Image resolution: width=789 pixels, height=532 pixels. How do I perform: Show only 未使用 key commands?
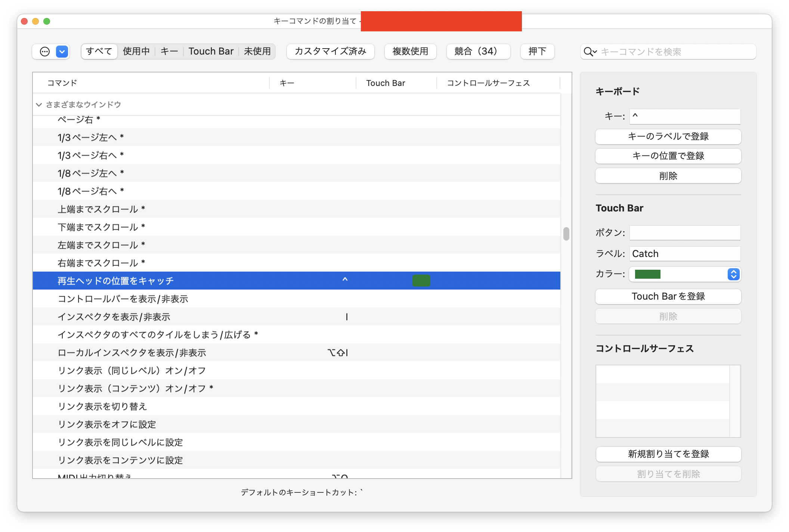tap(257, 51)
